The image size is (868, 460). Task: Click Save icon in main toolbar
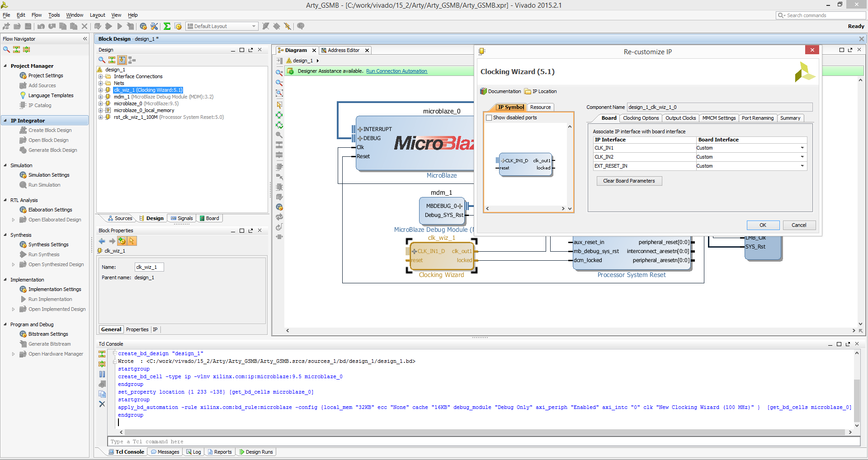coord(28,26)
